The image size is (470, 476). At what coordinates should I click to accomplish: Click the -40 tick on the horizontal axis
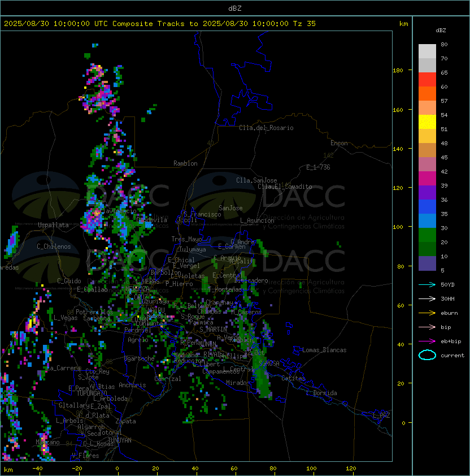coord(37,469)
